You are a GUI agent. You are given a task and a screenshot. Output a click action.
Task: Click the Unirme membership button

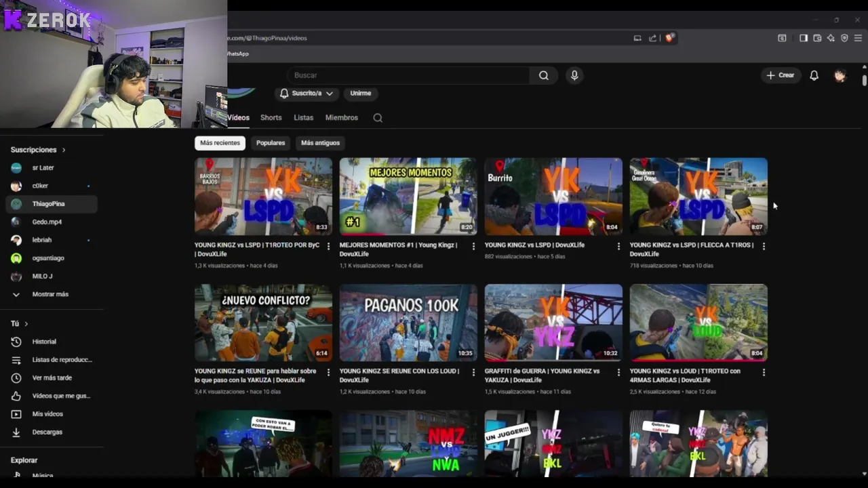(x=361, y=93)
